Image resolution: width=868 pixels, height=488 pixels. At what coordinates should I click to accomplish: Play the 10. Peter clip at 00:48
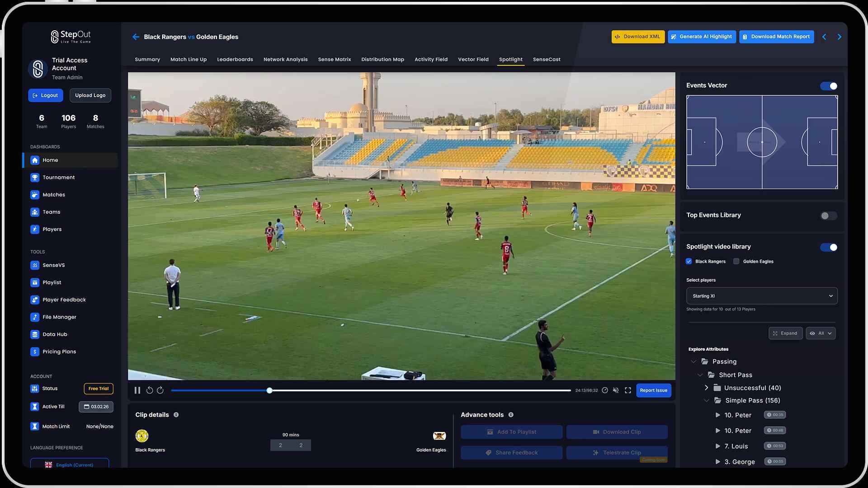tap(717, 431)
